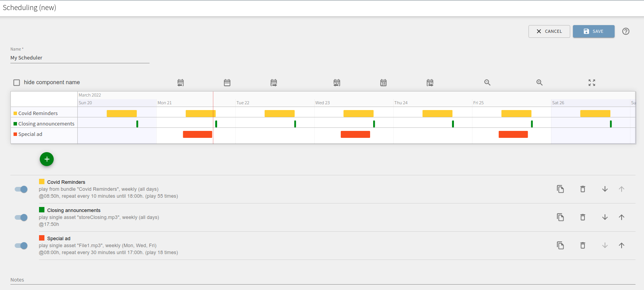This screenshot has width=644, height=290.
Task: Copy the Special ad schedule entry
Action: point(560,246)
